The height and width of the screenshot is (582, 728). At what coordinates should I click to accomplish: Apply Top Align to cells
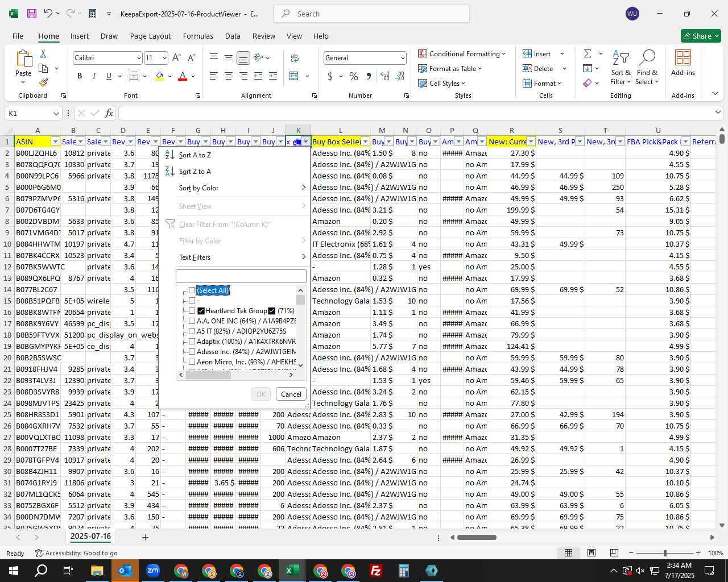coord(214,57)
